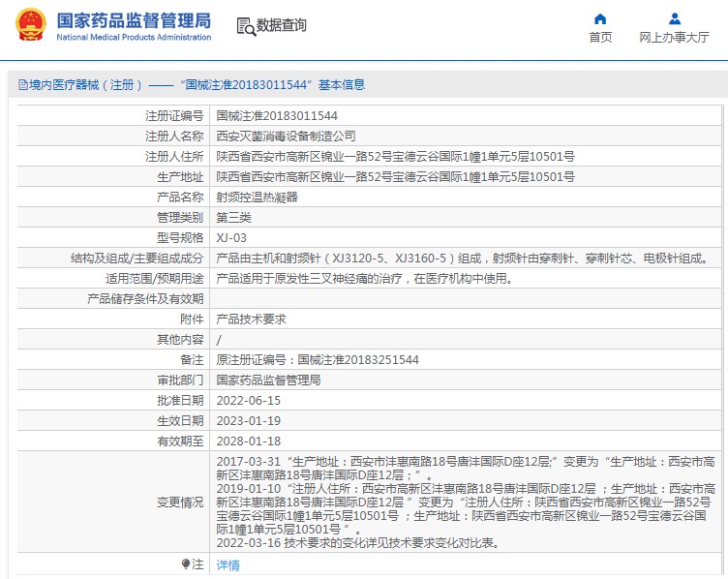Click the 生效日期 row label
The image size is (728, 579).
[x=180, y=421]
